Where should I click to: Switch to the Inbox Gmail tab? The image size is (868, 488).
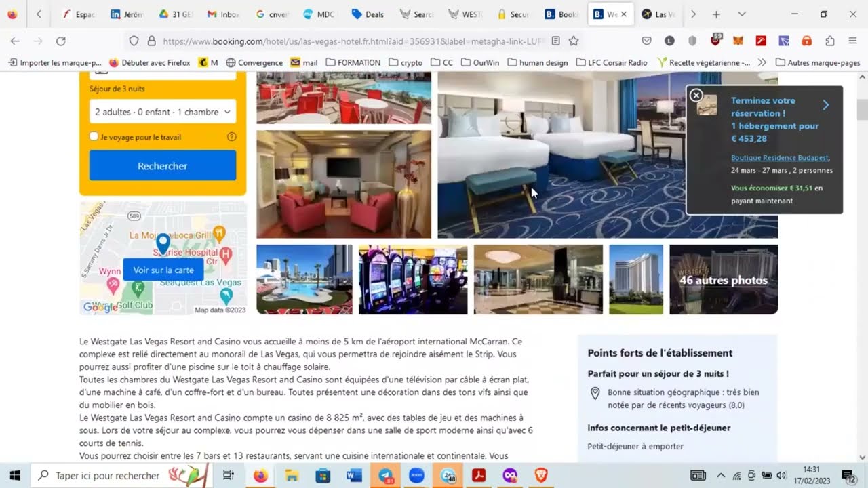[x=223, y=14]
